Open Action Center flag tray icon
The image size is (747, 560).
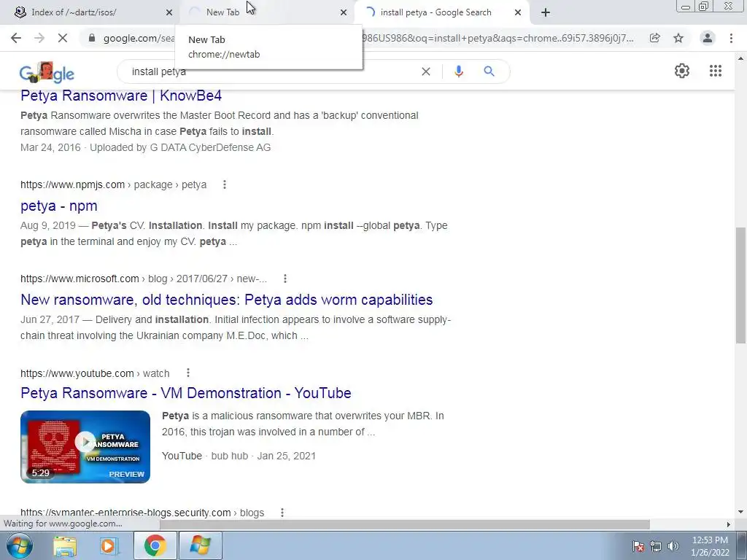638,546
